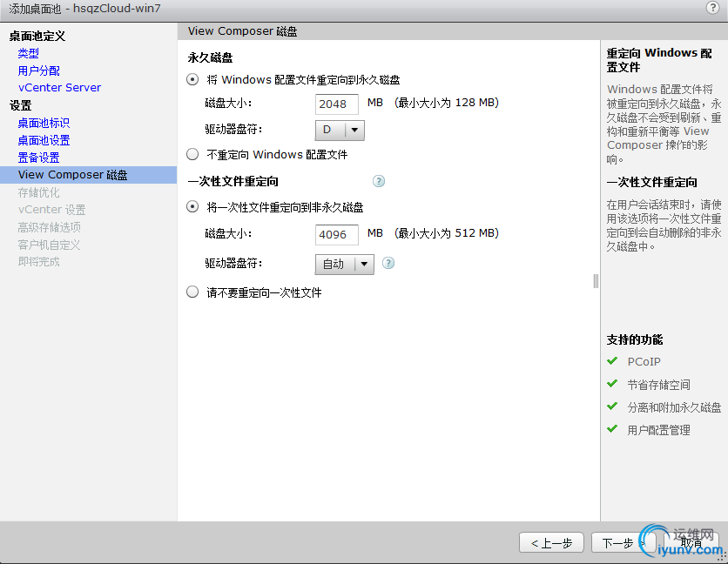Click disabled vCenter 设置 step in sidebar

51,210
